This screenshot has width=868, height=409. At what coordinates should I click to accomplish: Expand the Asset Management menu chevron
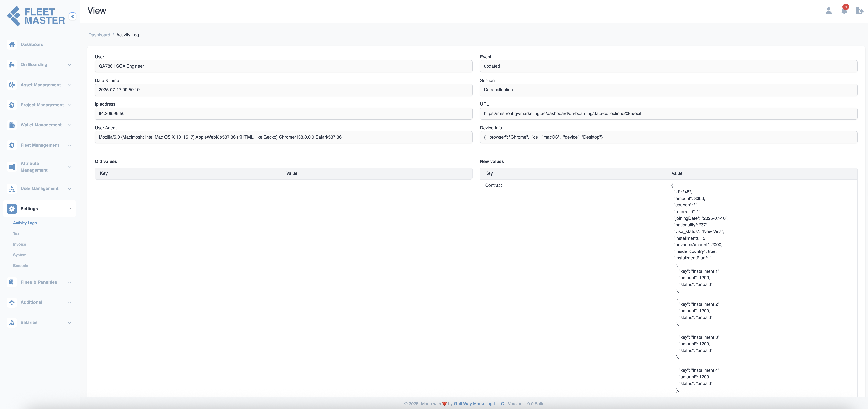(x=69, y=85)
